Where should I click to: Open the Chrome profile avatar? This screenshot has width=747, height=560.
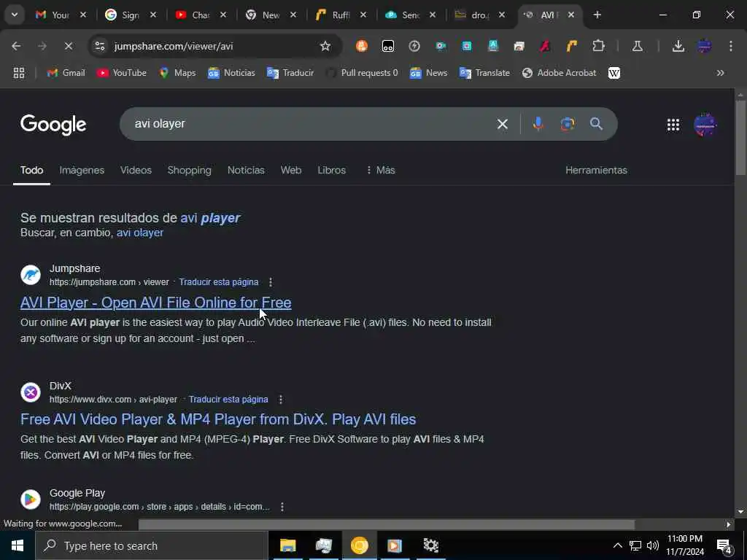[x=705, y=46]
